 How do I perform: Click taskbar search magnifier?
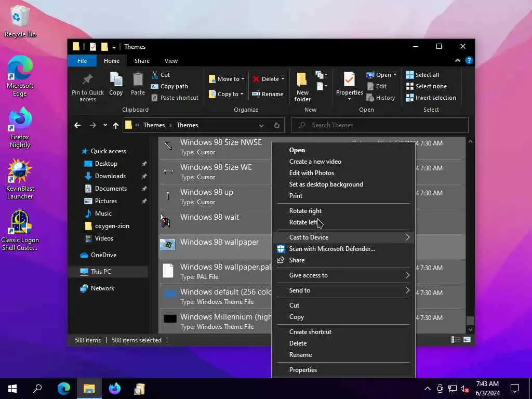pos(37,389)
